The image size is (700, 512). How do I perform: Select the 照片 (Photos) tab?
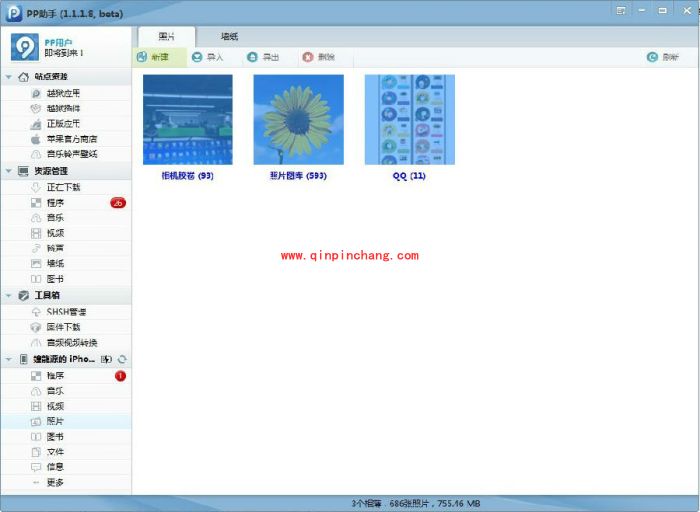click(166, 36)
